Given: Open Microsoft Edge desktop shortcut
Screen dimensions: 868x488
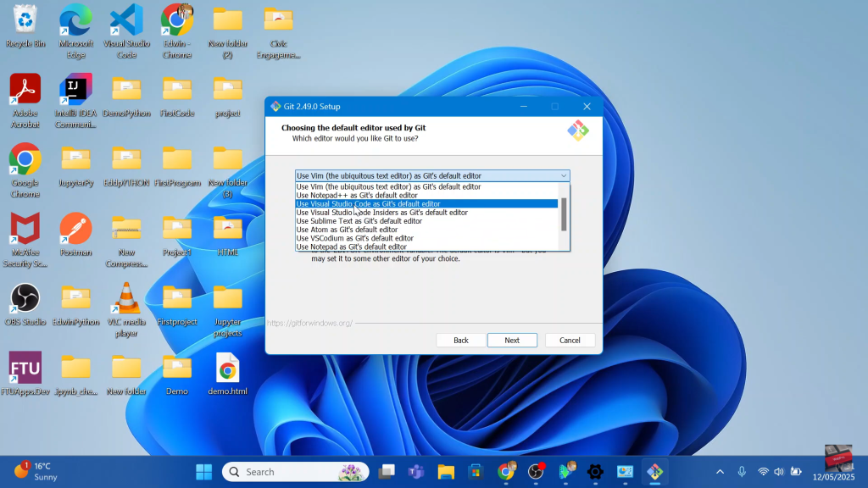Looking at the screenshot, I should [x=75, y=31].
